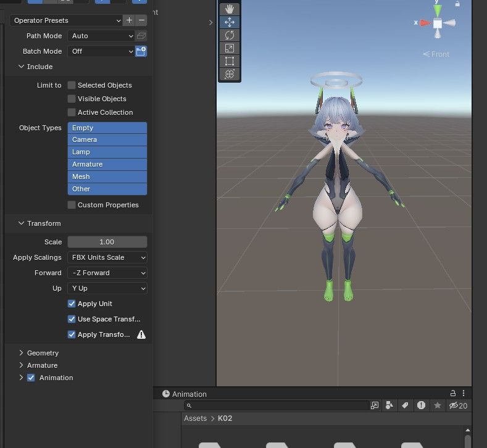Toggle hidden packages visibility showing 20
Image resolution: width=487 pixels, height=448 pixels.
click(458, 405)
